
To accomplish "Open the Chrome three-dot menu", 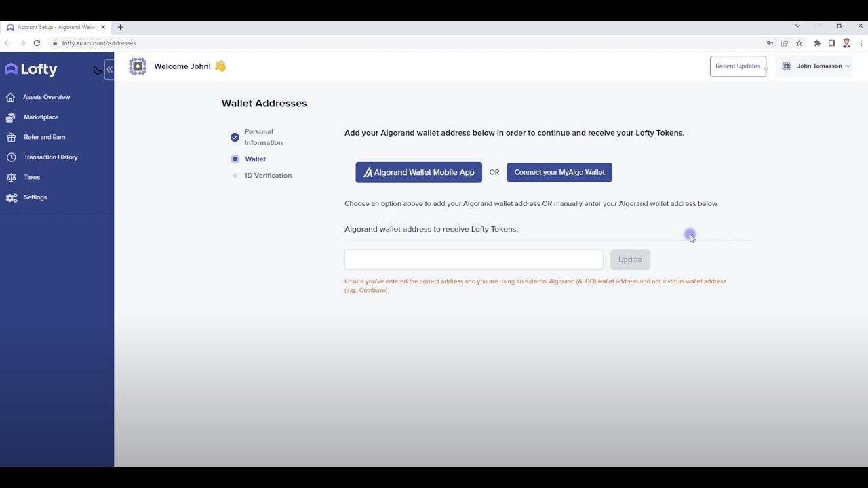I will [861, 43].
